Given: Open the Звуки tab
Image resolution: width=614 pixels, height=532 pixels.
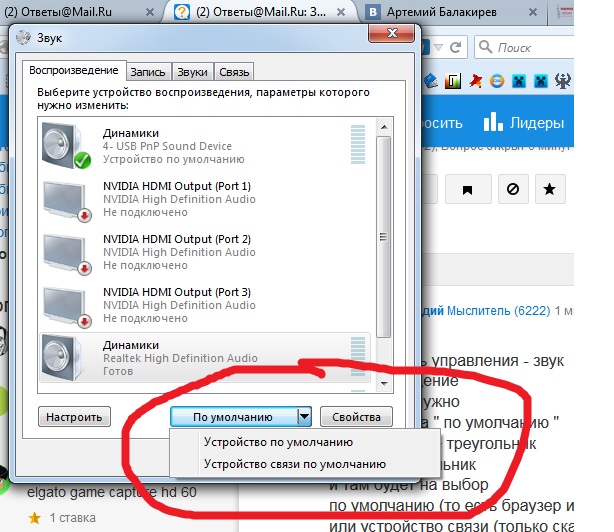Looking at the screenshot, I should [192, 72].
